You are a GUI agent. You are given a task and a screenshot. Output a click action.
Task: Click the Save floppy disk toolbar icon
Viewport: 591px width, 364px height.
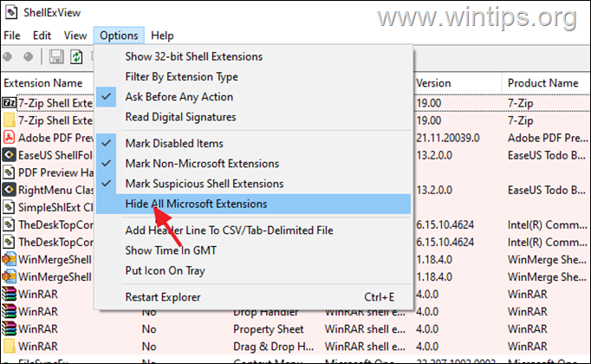[56, 57]
